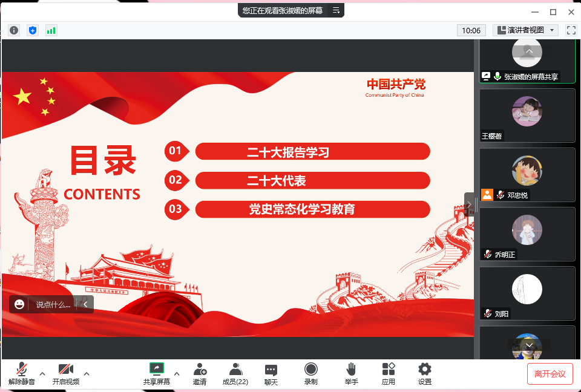Viewport: 581px width, 392px height.
Task: Open 演讲者视图 view dropdown
Action: (525, 30)
